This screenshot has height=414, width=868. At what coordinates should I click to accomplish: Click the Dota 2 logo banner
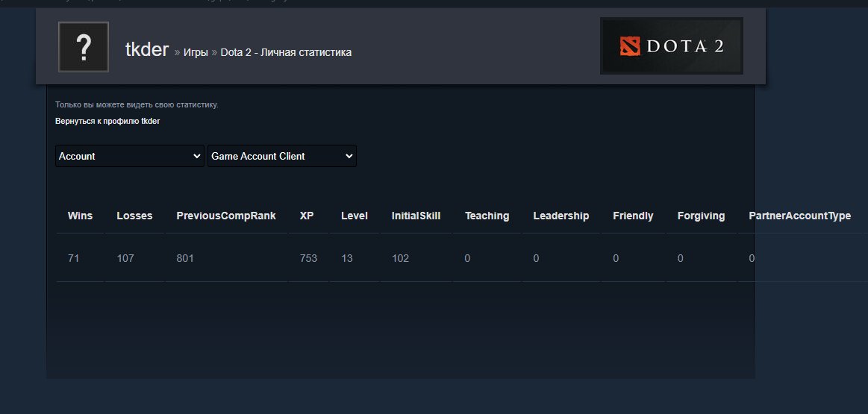[x=671, y=46]
